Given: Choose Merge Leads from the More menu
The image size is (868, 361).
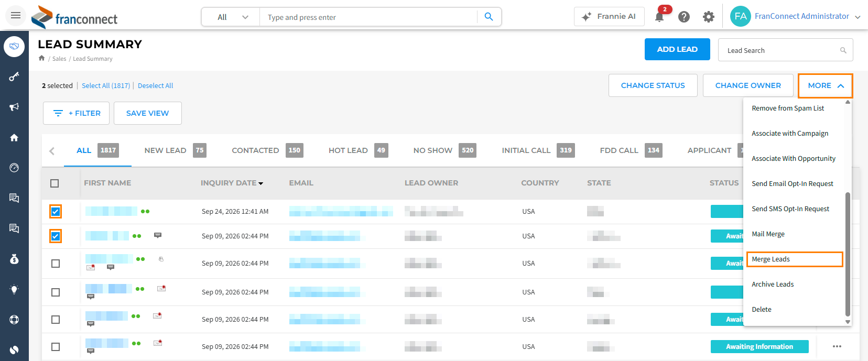Looking at the screenshot, I should (795, 259).
